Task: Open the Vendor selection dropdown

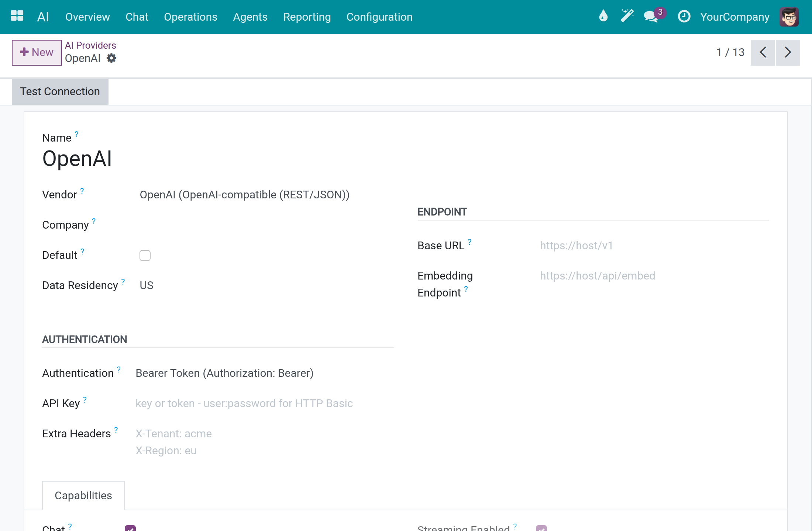Action: tap(266, 195)
